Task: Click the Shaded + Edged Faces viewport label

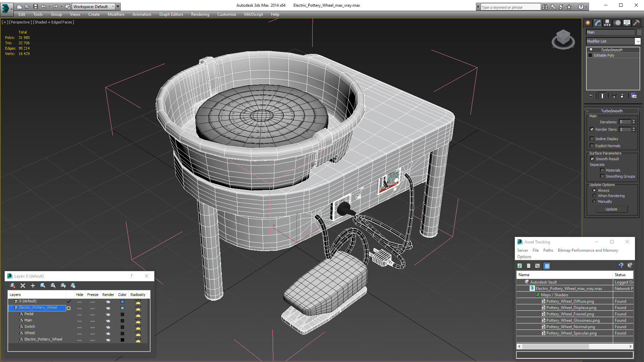Action: click(53, 22)
